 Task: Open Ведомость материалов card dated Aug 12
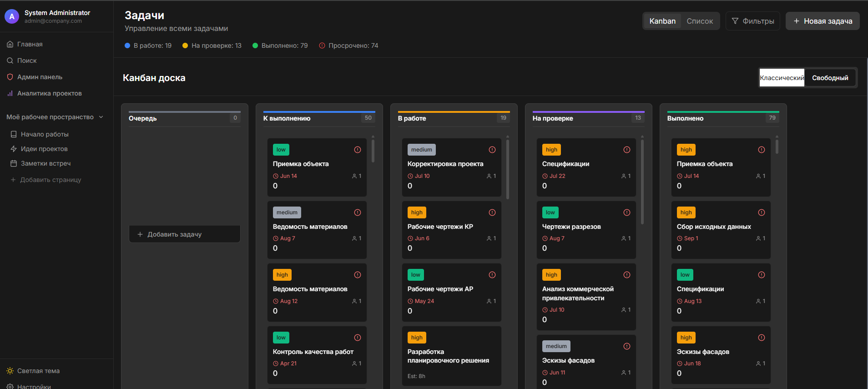pos(317,293)
